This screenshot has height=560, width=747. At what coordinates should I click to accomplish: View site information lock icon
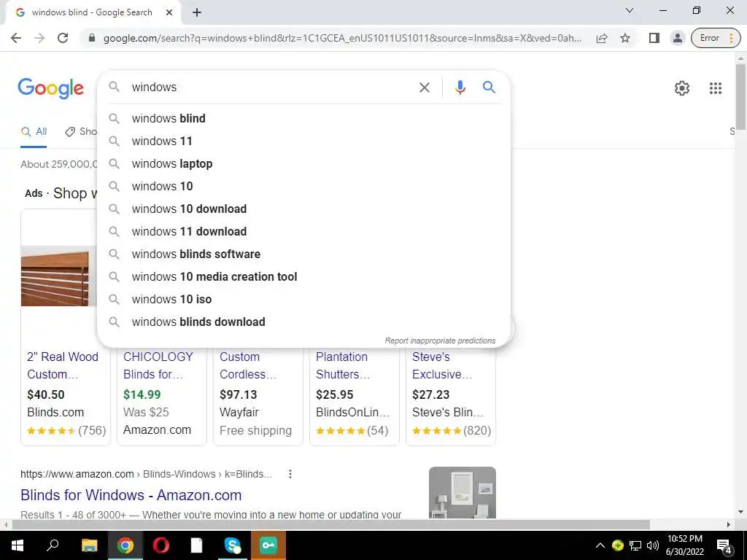92,38
